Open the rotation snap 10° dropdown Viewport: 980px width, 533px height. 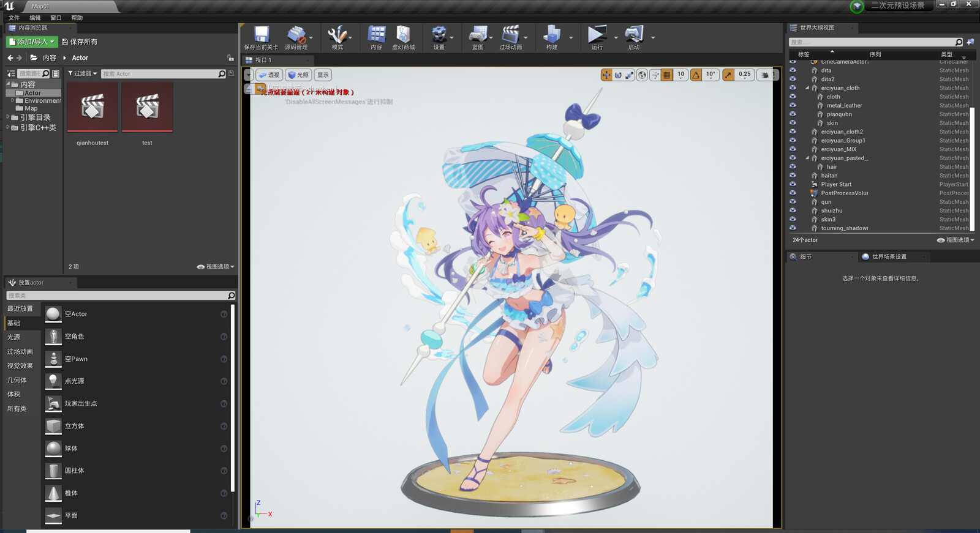point(710,75)
